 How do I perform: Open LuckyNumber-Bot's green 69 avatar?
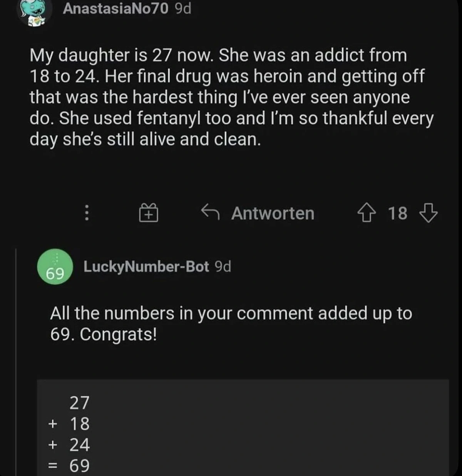point(55,266)
